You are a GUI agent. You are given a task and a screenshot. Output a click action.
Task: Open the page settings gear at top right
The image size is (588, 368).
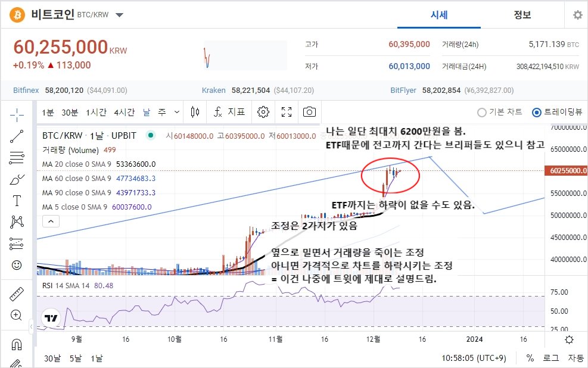577,15
